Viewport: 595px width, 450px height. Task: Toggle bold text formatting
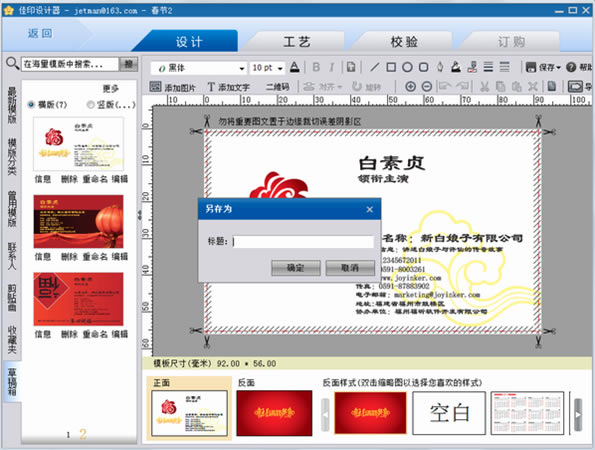(x=316, y=68)
